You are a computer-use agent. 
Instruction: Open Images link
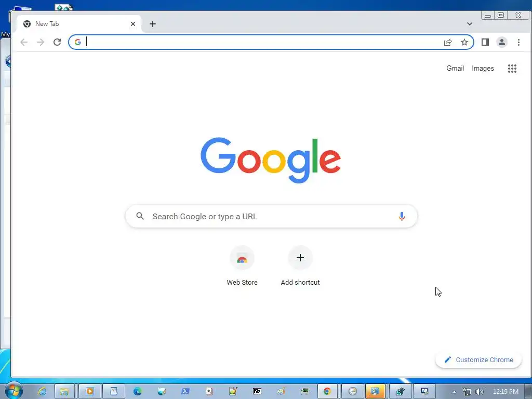483,68
